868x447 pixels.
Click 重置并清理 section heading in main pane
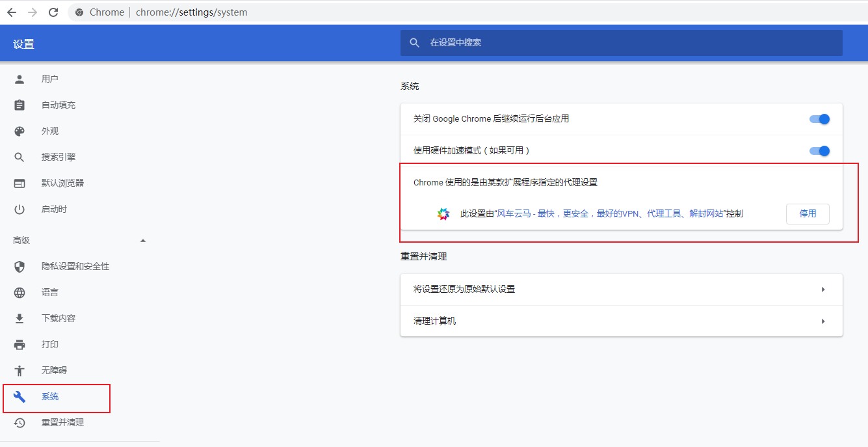click(424, 256)
